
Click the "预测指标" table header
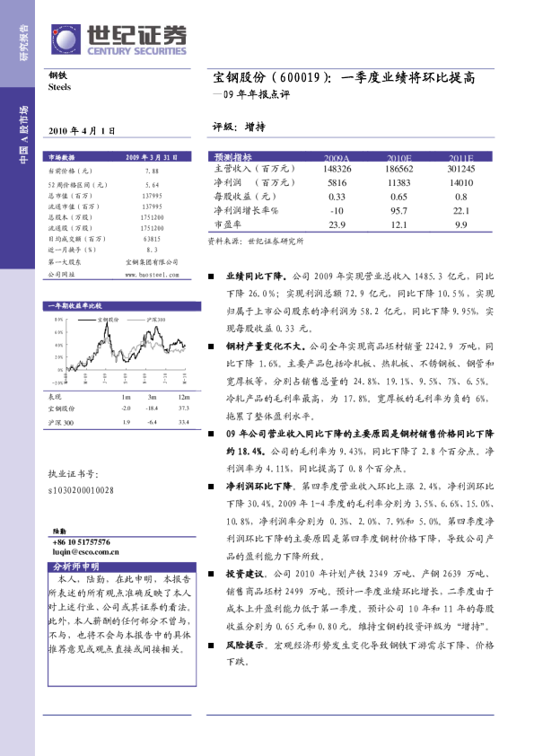pyautogui.click(x=232, y=157)
